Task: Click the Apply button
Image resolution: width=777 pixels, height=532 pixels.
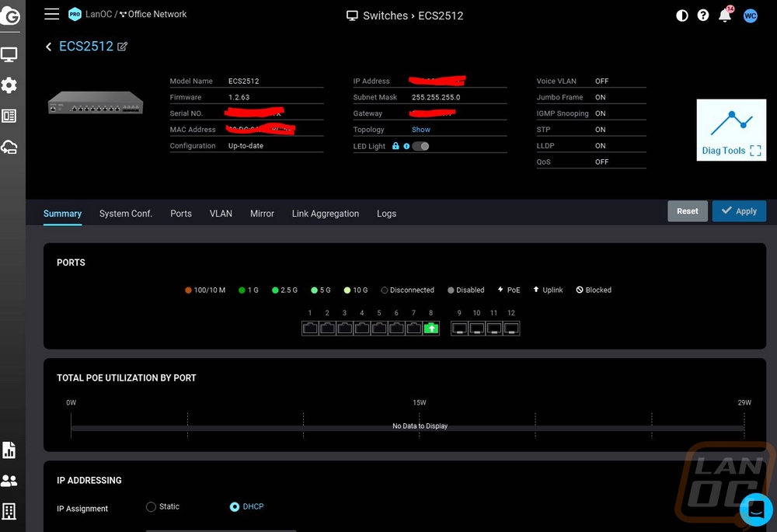Action: pyautogui.click(x=739, y=211)
